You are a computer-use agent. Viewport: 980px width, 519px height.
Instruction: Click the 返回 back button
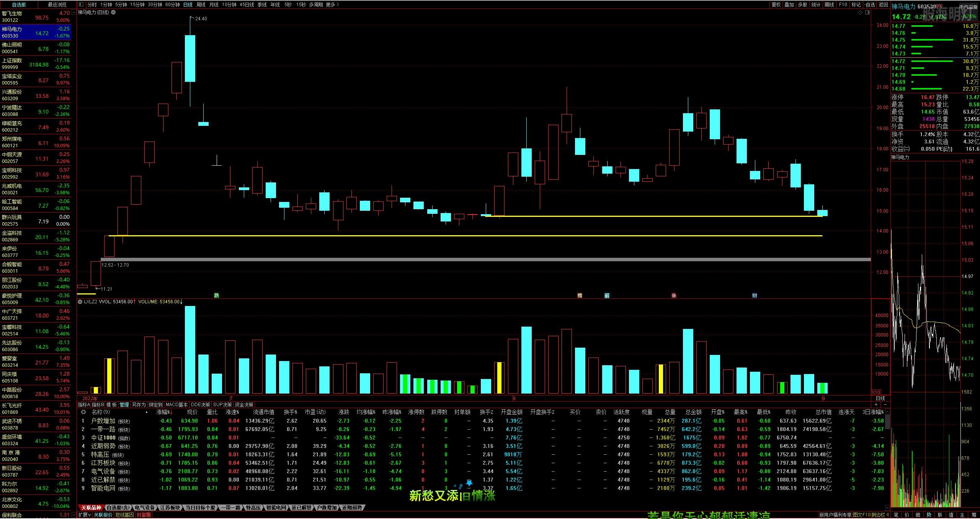[884, 5]
